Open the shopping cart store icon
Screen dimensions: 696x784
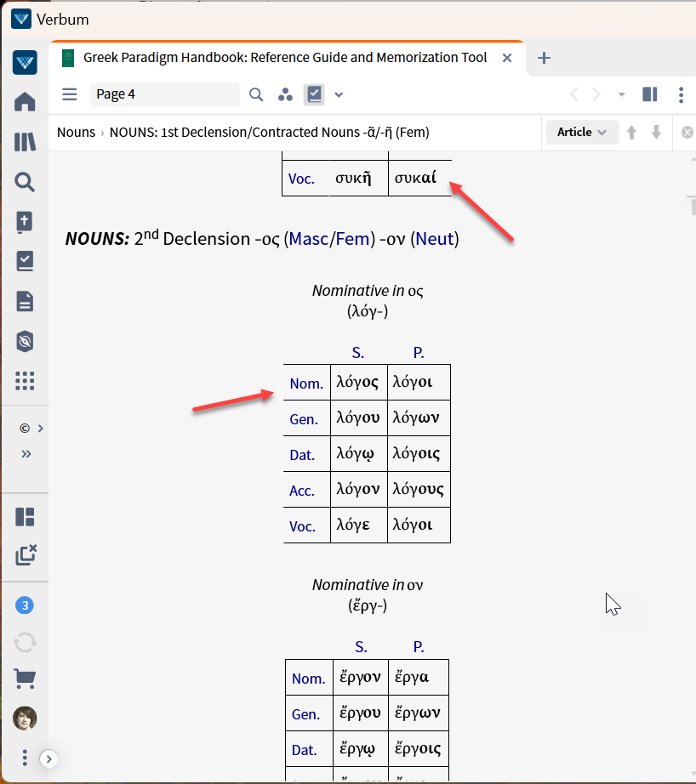25,679
